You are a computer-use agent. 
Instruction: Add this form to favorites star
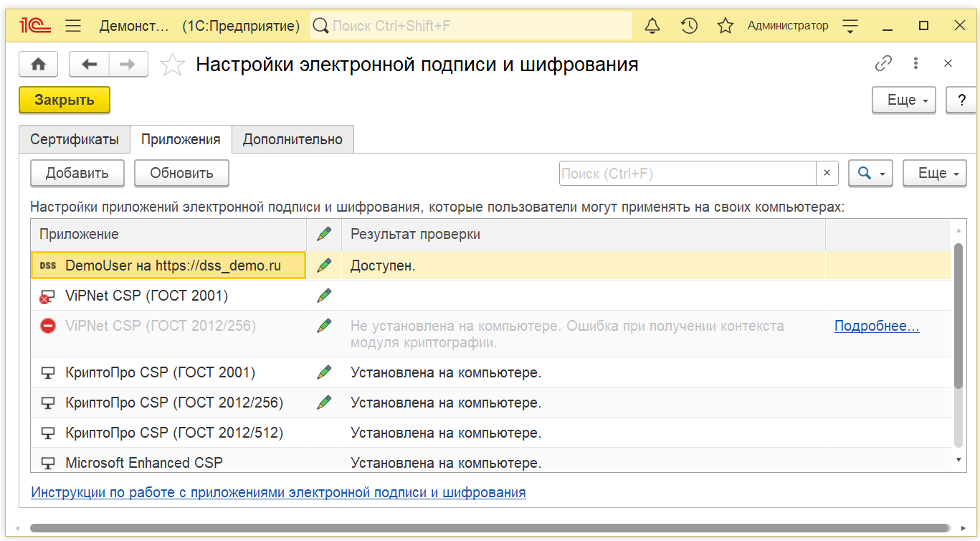(x=172, y=65)
